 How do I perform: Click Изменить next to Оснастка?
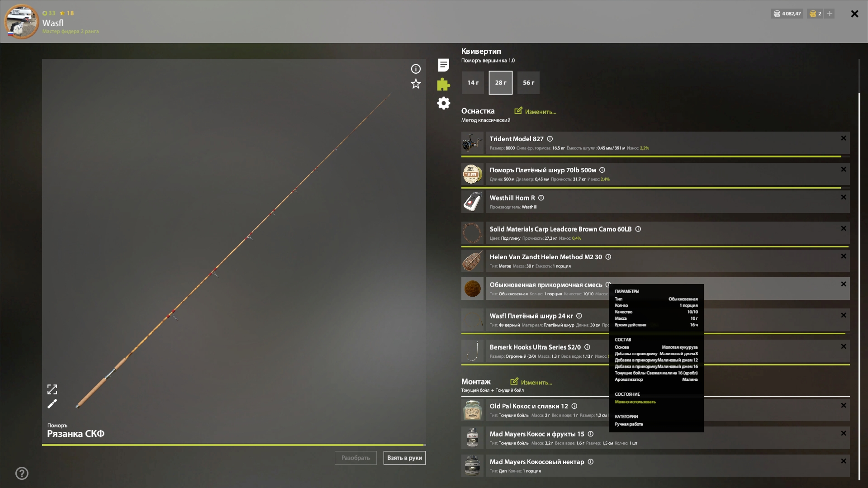(x=536, y=111)
